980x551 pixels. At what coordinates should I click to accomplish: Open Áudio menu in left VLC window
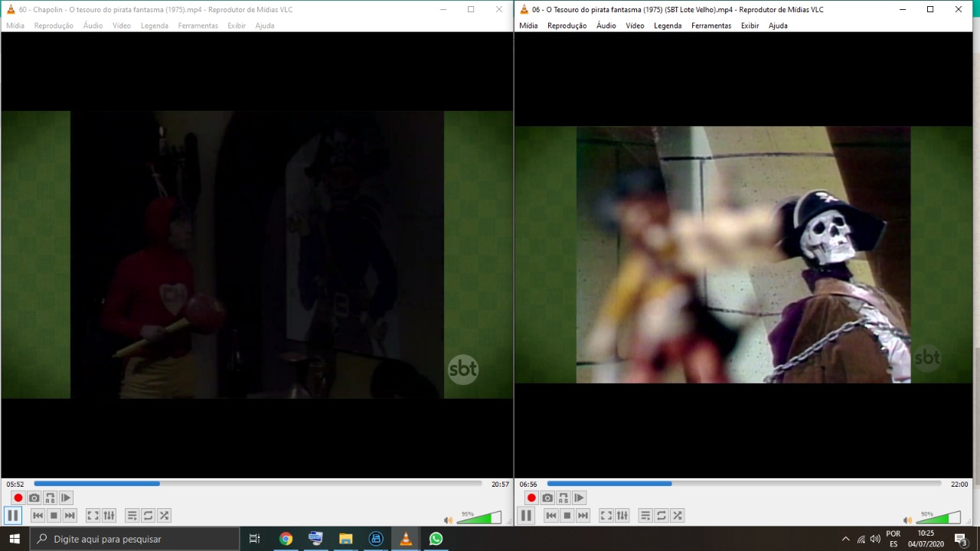click(x=93, y=25)
